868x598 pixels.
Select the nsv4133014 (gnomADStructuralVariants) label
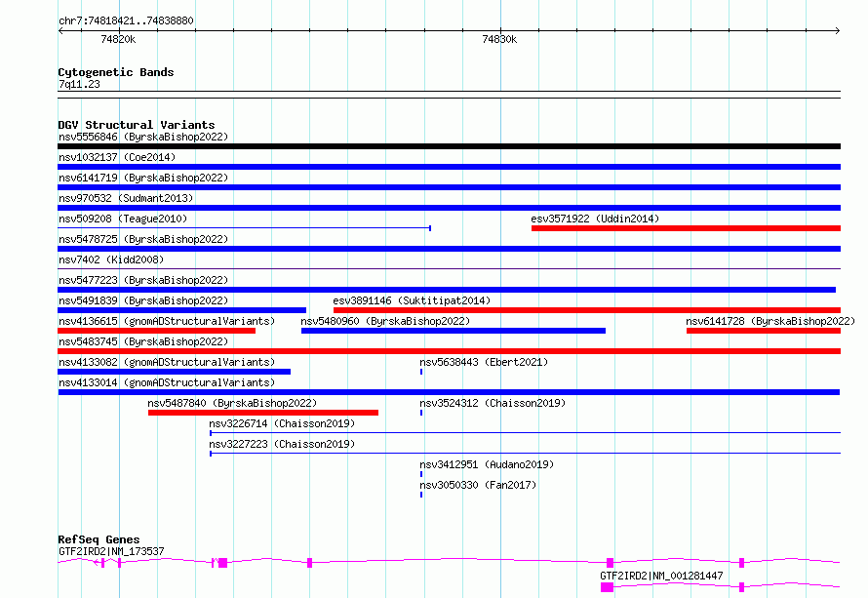click(167, 382)
